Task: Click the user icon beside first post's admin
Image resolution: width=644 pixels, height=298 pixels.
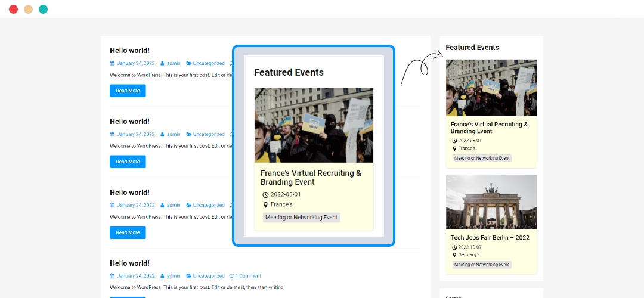Action: click(162, 63)
